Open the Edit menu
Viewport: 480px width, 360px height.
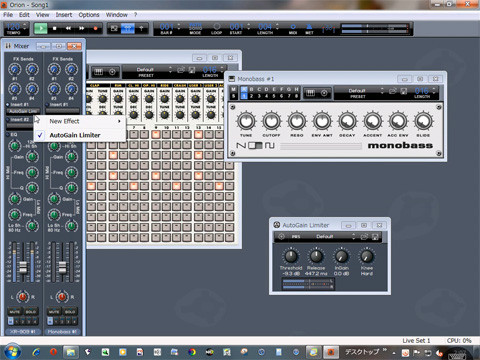click(x=24, y=15)
